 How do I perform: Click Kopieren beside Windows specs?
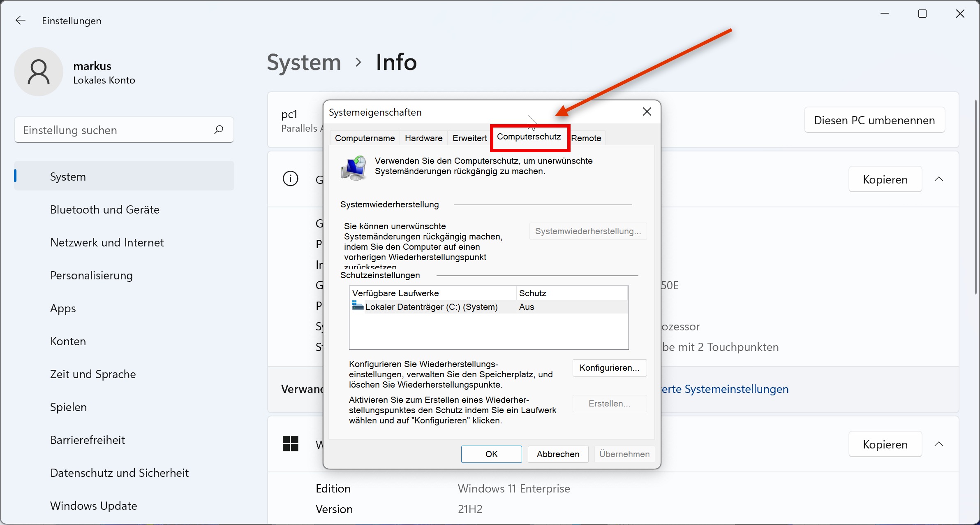[885, 444]
